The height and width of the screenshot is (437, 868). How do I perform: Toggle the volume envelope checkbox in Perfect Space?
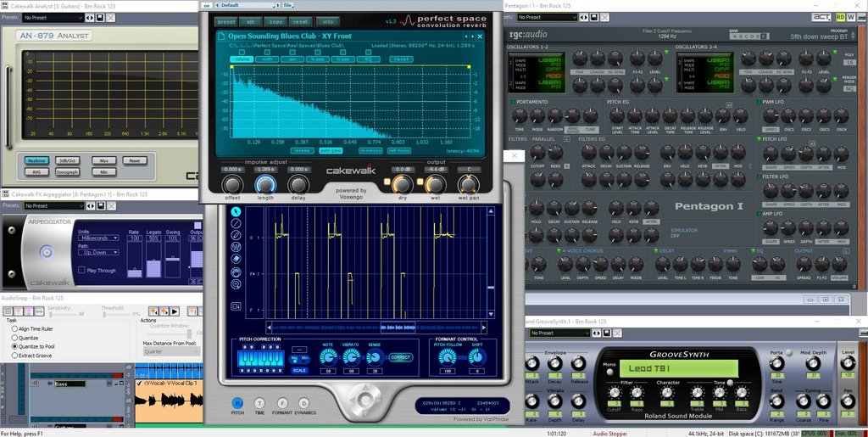(x=242, y=52)
